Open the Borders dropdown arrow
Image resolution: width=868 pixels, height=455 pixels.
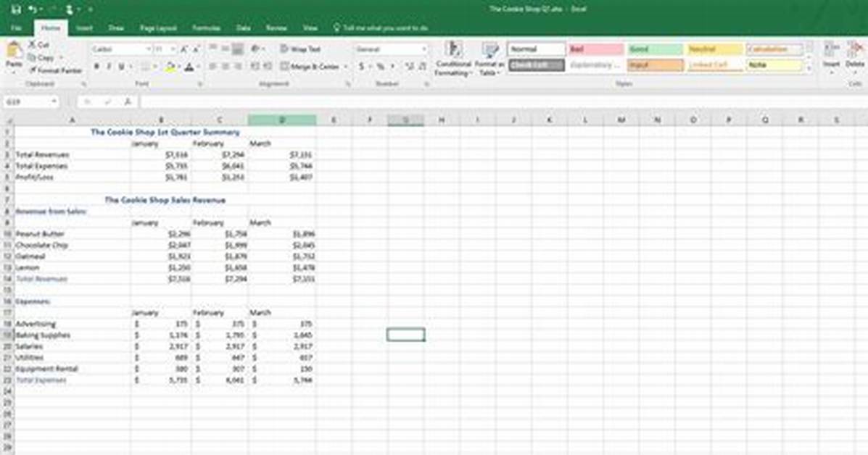point(154,67)
